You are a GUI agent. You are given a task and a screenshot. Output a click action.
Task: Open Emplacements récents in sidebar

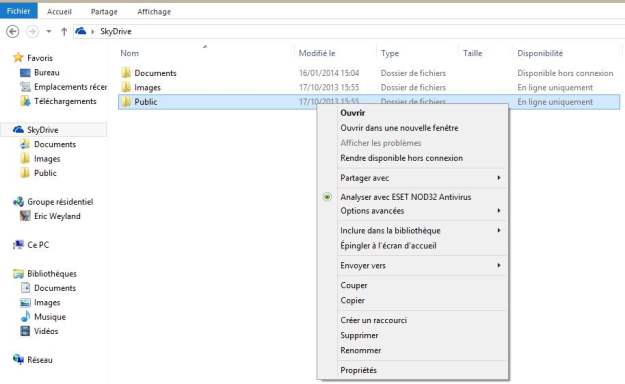(x=70, y=87)
